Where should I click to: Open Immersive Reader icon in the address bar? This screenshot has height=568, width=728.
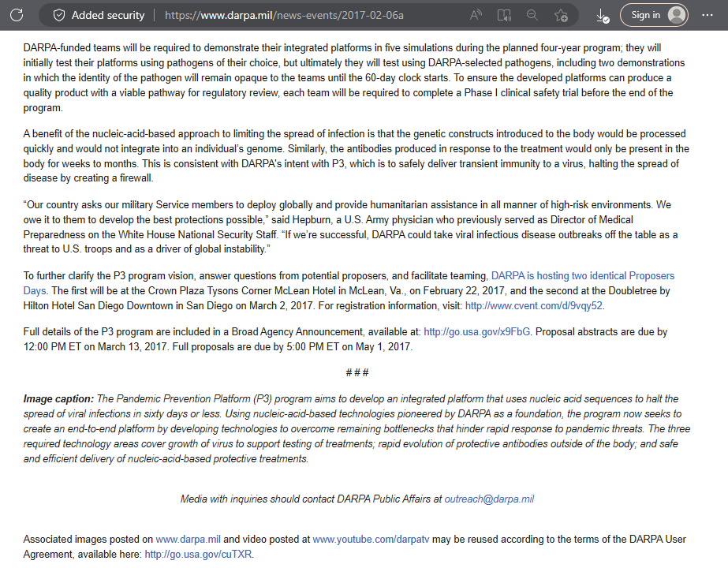pyautogui.click(x=504, y=15)
